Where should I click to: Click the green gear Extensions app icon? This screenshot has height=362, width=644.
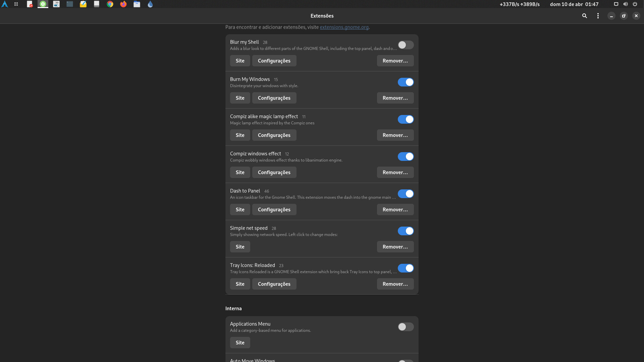tap(43, 4)
